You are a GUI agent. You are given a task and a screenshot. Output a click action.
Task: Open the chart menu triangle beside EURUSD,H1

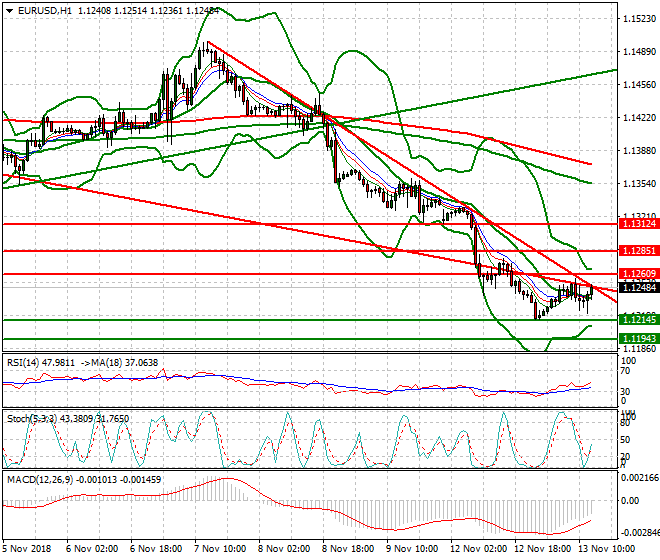[9, 11]
